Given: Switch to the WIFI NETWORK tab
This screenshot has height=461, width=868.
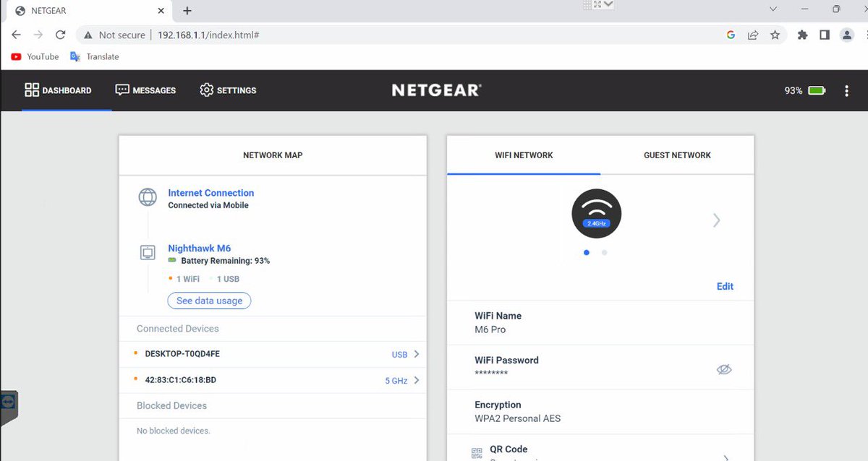Looking at the screenshot, I should [x=524, y=155].
